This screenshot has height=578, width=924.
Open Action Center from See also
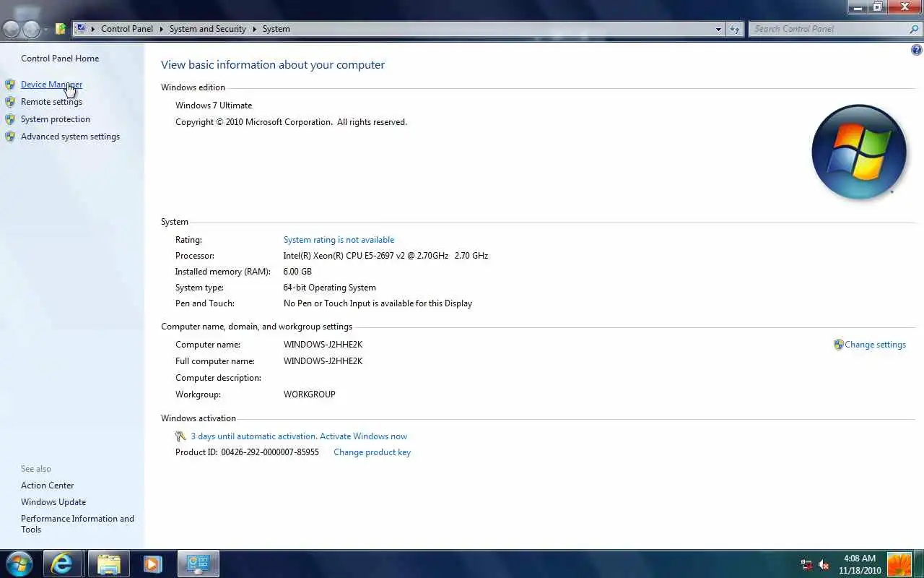click(x=48, y=486)
